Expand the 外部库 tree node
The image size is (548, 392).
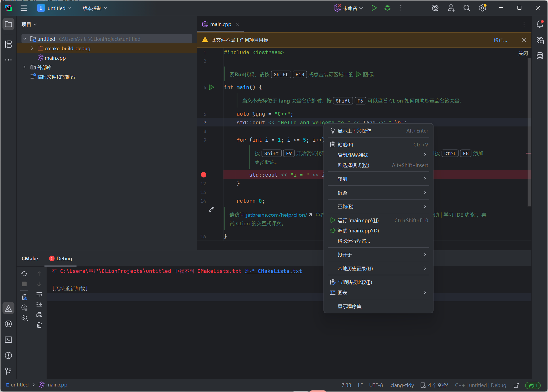25,67
